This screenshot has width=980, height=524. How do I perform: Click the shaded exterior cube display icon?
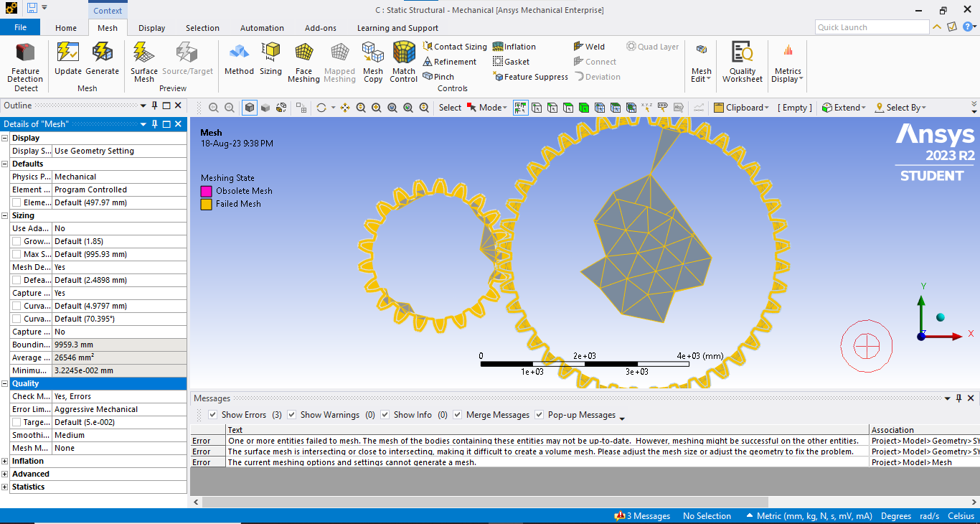250,108
